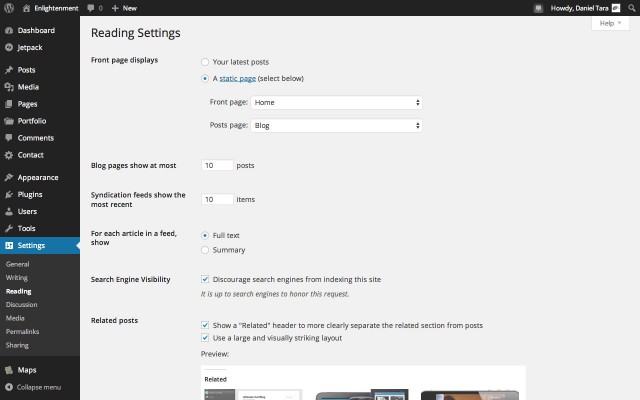Click the New label in admin bar
Screen dimensions: 640x400
(x=130, y=8)
